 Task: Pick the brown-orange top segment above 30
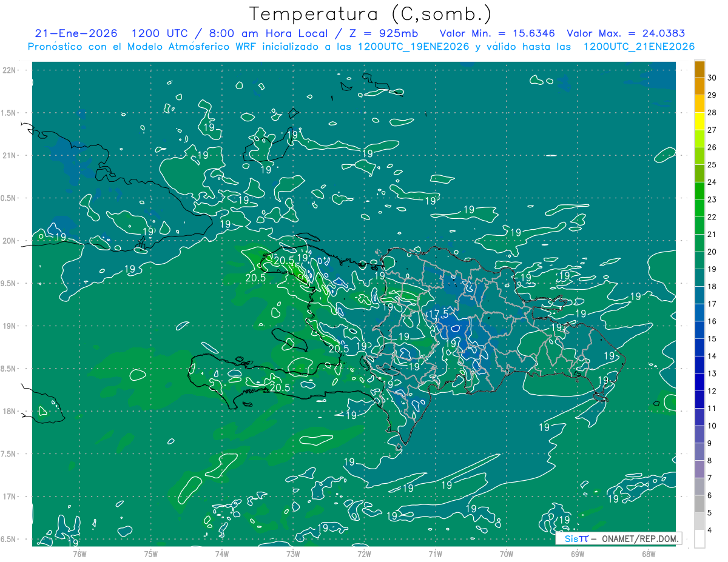(x=699, y=69)
